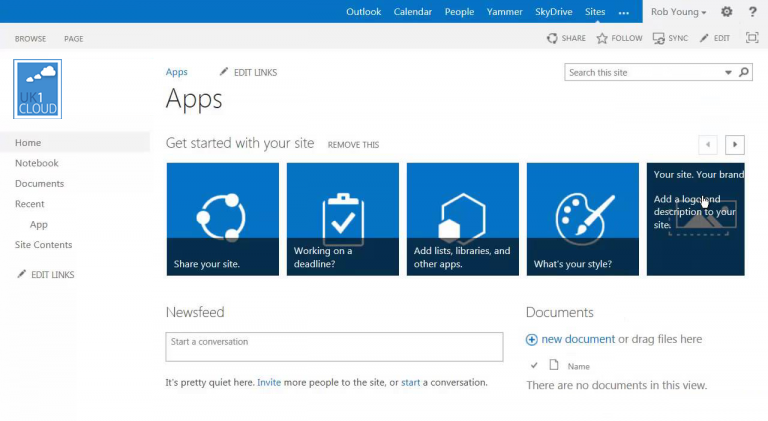Click the Invite link in Newsfeed
Image resolution: width=768 pixels, height=421 pixels.
coord(269,382)
